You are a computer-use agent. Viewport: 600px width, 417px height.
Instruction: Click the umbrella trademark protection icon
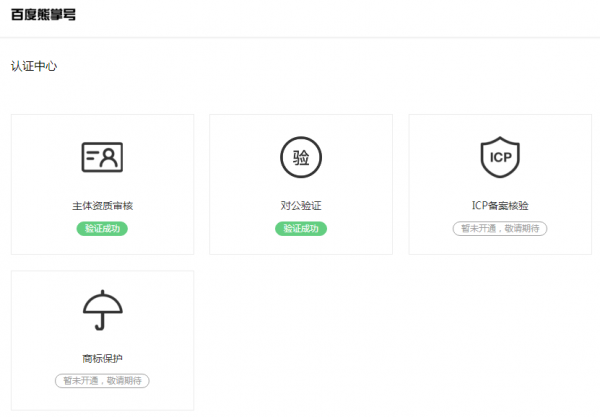tap(102, 311)
